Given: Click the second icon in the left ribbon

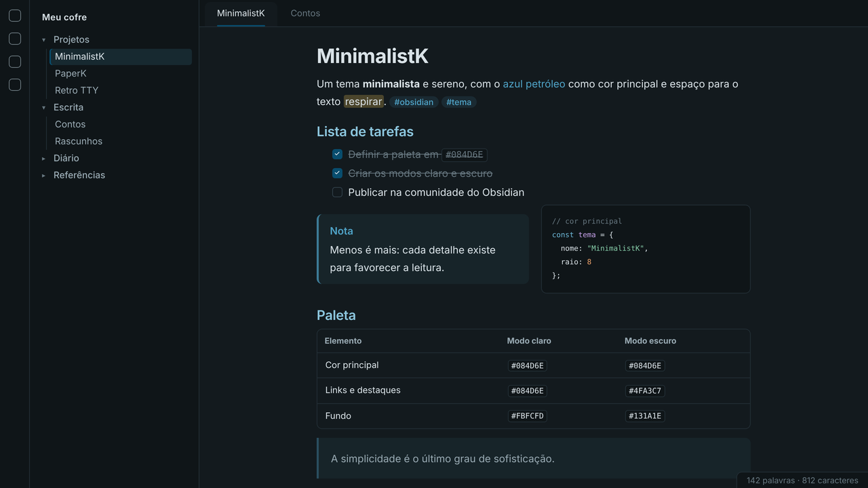Looking at the screenshot, I should 15,39.
